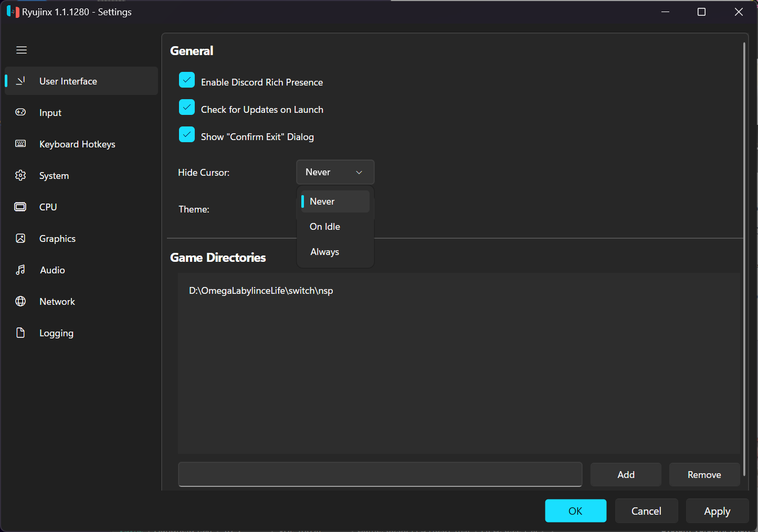Disable Discord Rich Presence checkbox
Viewport: 758px width, 532px height.
pos(187,80)
